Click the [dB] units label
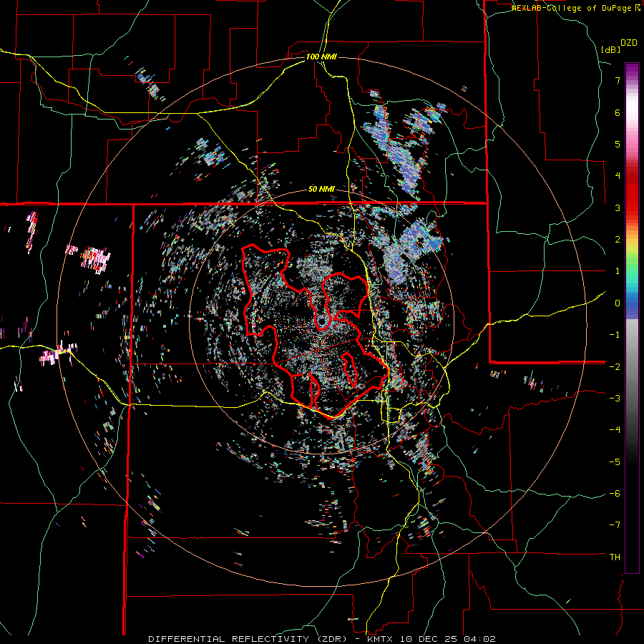 pyautogui.click(x=610, y=49)
